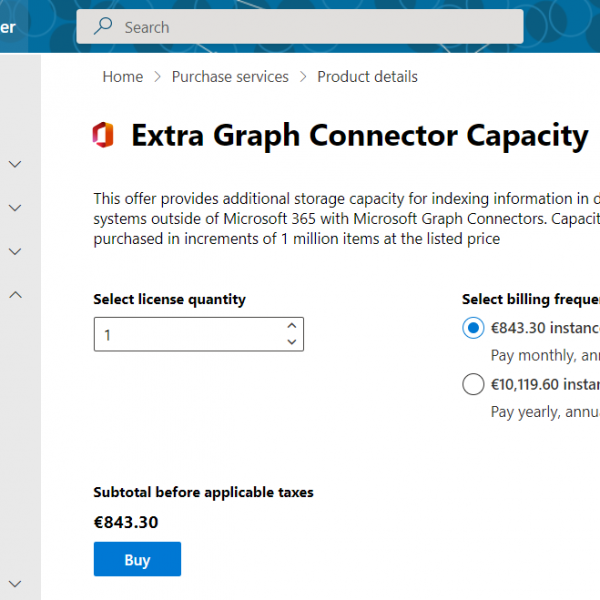
Task: Focus the Search text box
Action: pos(310,27)
